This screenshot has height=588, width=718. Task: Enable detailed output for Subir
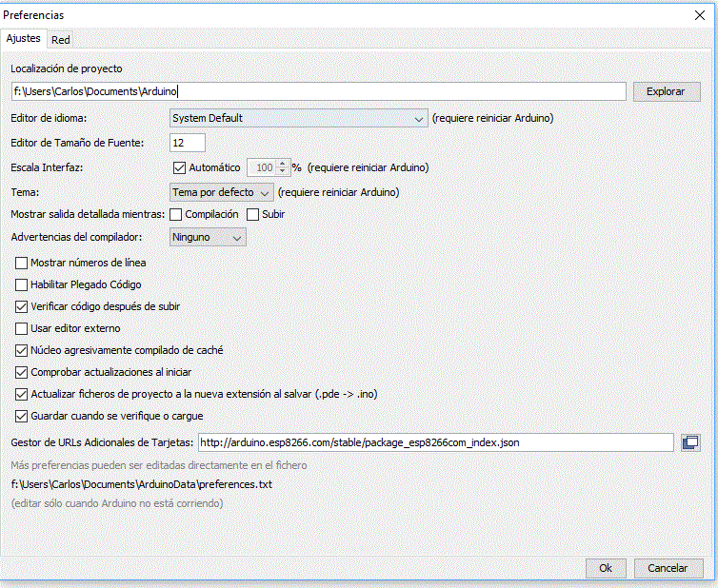tap(253, 215)
